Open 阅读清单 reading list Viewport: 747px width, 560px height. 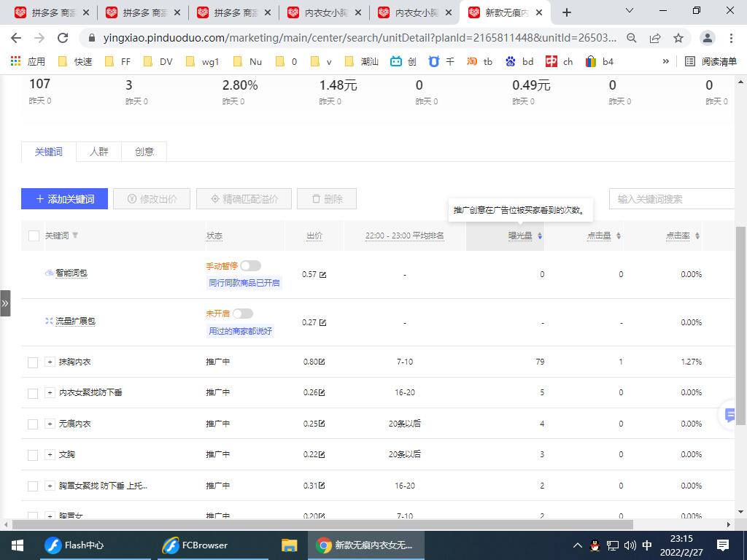[x=711, y=61]
